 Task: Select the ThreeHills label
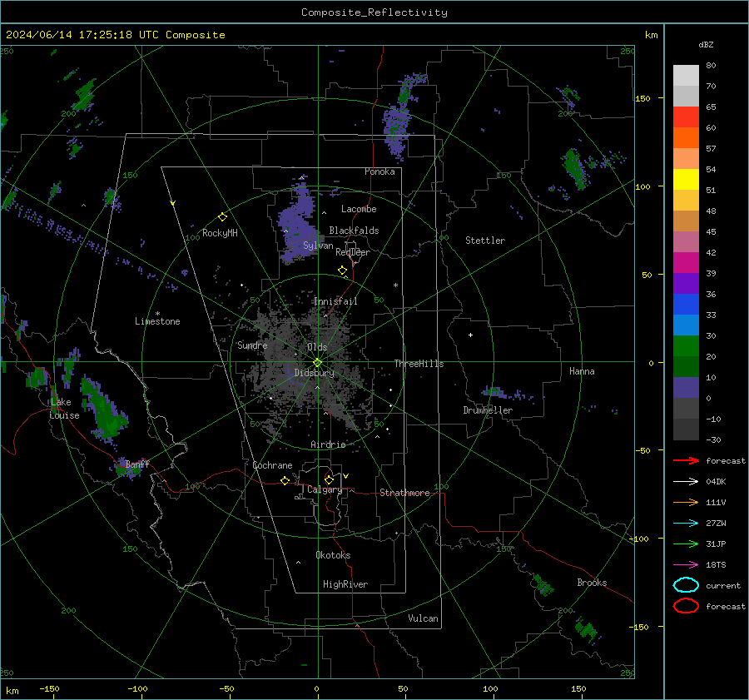pyautogui.click(x=419, y=364)
